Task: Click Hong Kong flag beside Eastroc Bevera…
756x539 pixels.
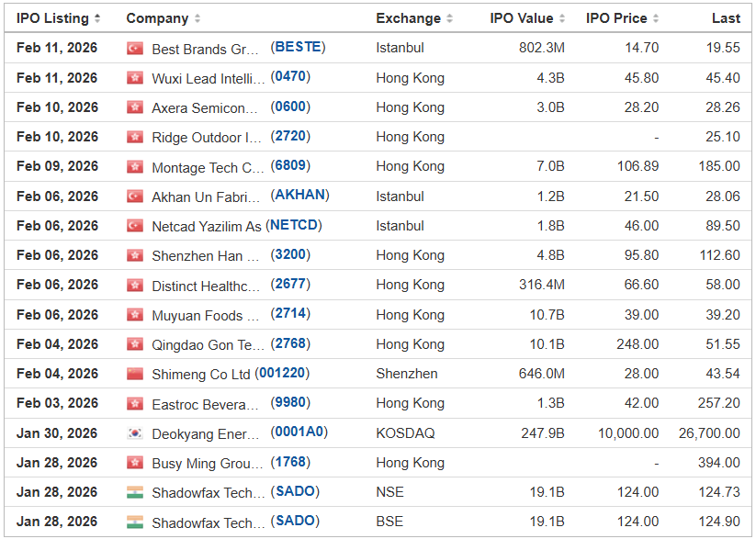Action: (135, 403)
